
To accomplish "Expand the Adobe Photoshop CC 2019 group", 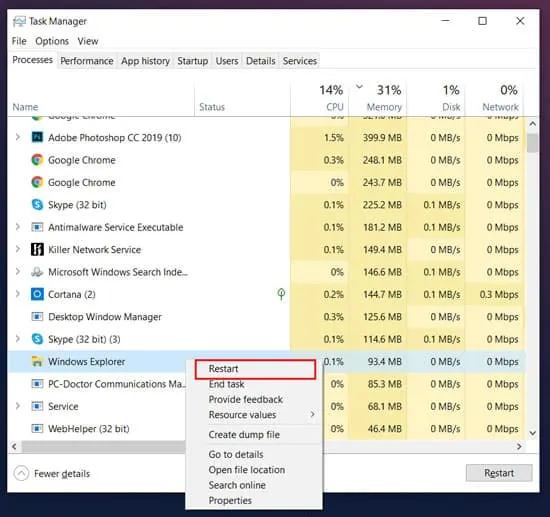I will point(18,137).
